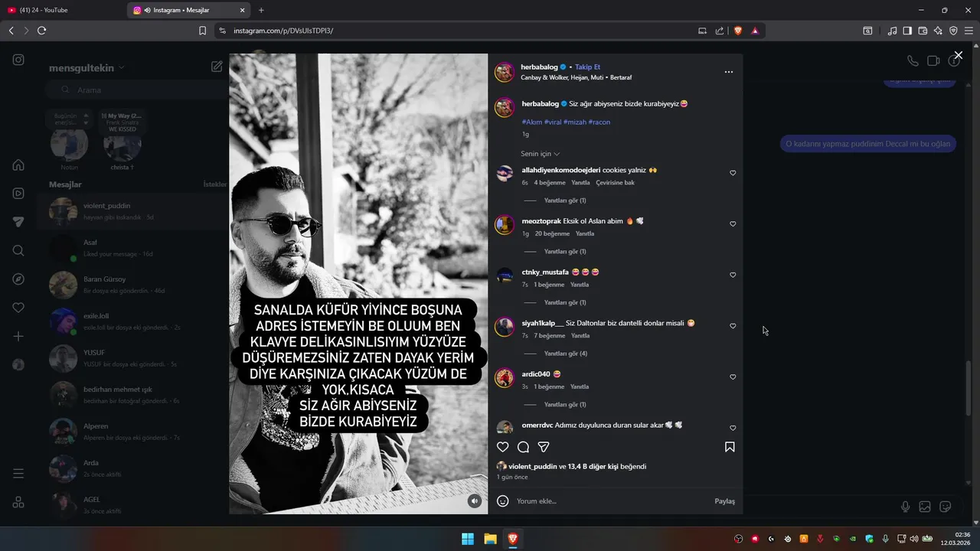Image resolution: width=980 pixels, height=551 pixels.
Task: Start video call from chat header
Action: [933, 60]
